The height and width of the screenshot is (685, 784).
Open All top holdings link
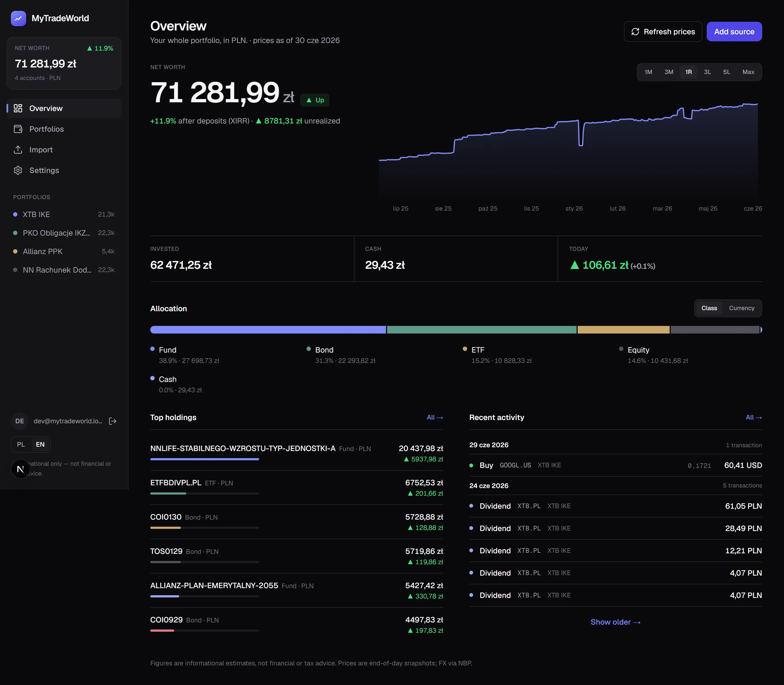pos(435,417)
